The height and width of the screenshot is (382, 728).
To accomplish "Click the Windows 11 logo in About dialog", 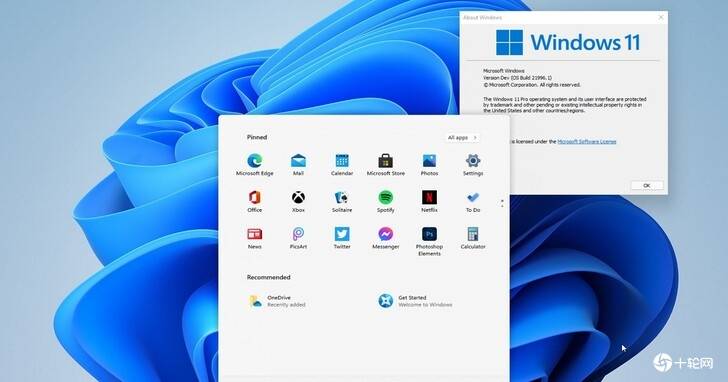I will click(568, 42).
